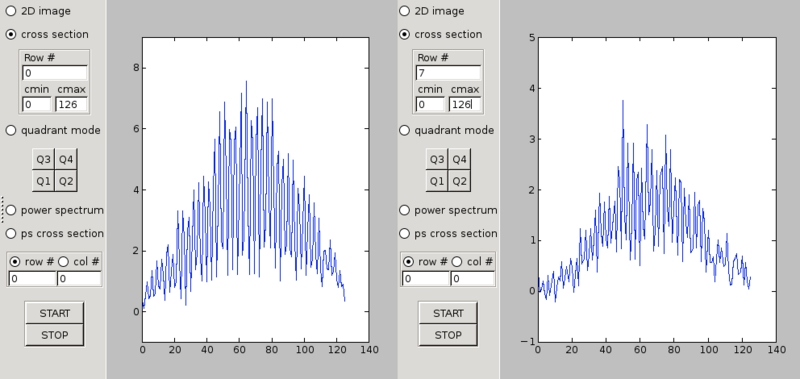Focus cmin field in left panel
Image resolution: width=800 pixels, height=379 pixels.
[x=37, y=105]
